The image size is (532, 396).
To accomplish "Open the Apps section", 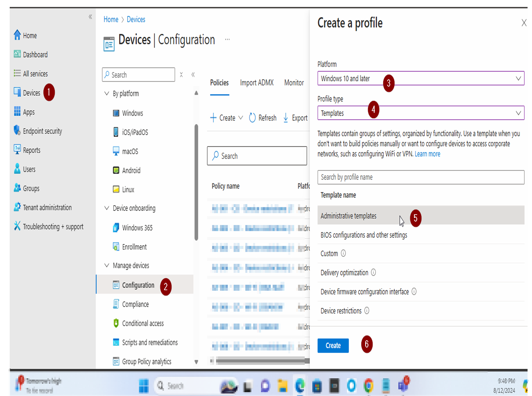I will [24, 112].
